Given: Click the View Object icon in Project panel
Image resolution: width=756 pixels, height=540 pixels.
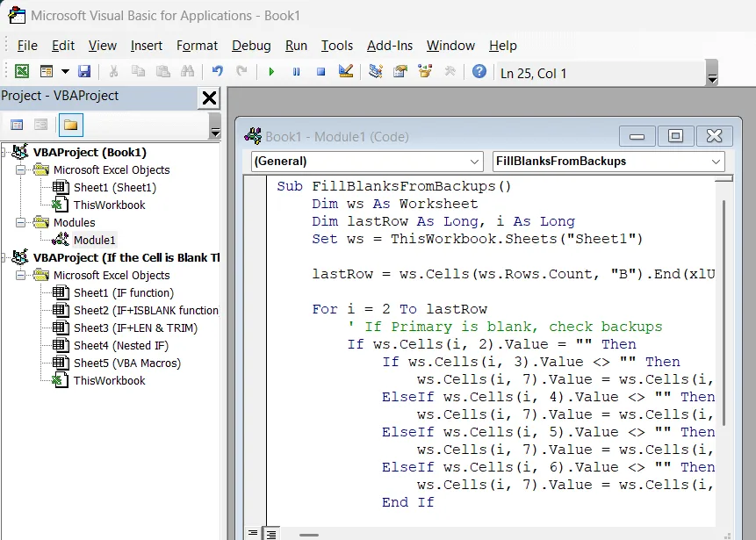Looking at the screenshot, I should coord(41,126).
